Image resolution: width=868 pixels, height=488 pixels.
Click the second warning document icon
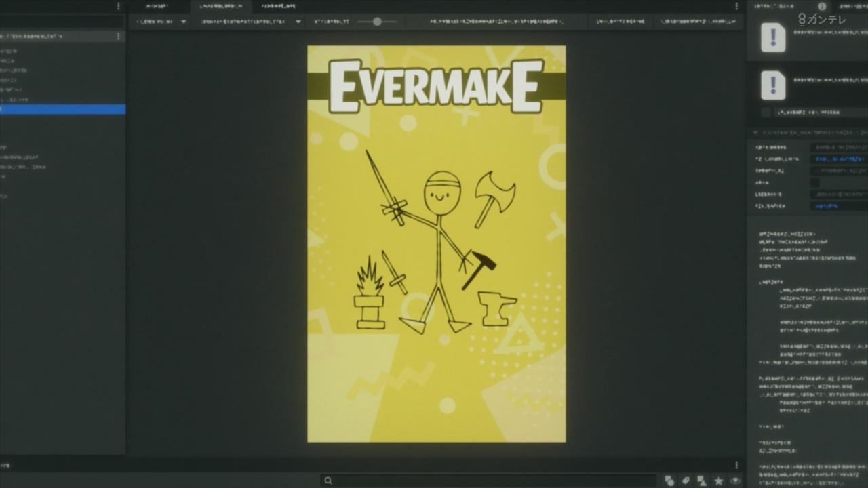[773, 85]
